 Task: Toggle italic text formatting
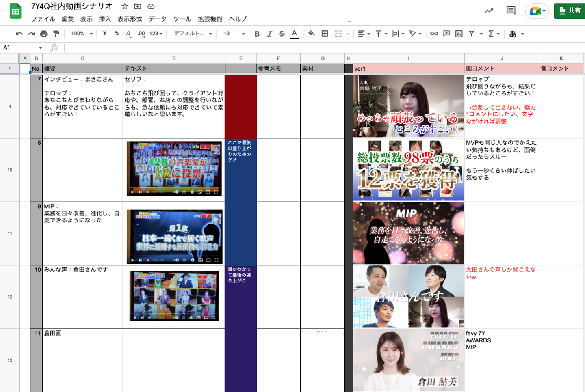(x=269, y=34)
